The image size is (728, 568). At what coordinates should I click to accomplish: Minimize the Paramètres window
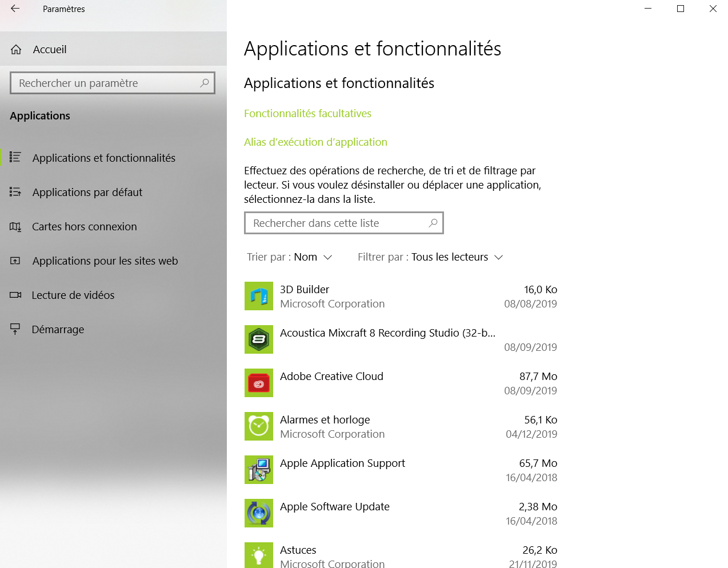(x=648, y=9)
